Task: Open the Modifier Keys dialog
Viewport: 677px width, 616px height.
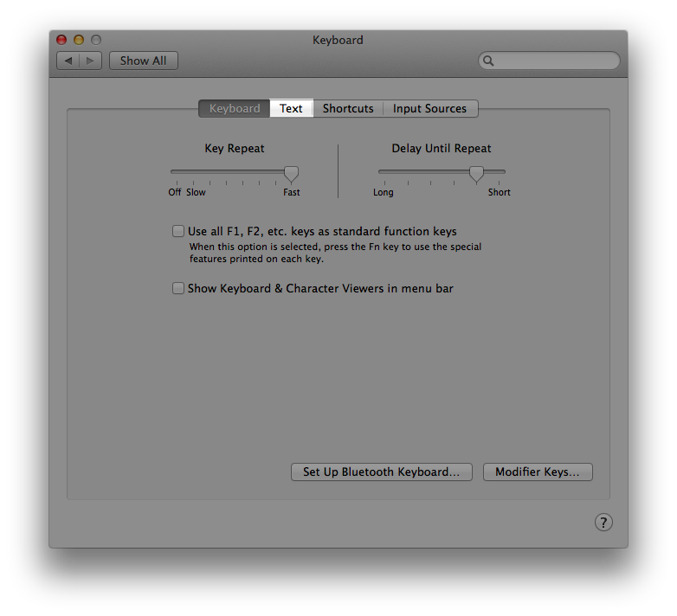Action: [538, 472]
